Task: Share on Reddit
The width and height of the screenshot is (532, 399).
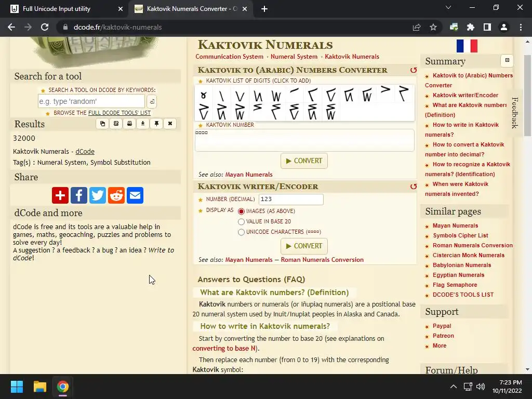Action: pos(116,195)
